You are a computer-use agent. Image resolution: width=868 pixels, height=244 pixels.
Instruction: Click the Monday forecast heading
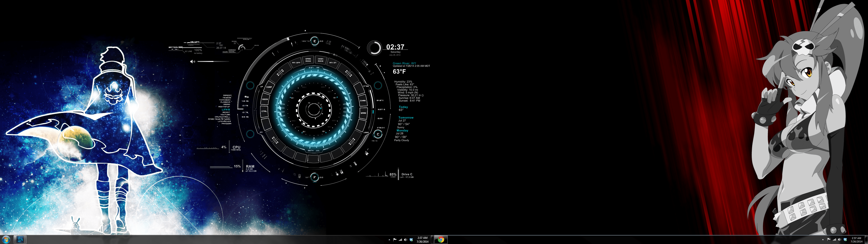(x=402, y=130)
